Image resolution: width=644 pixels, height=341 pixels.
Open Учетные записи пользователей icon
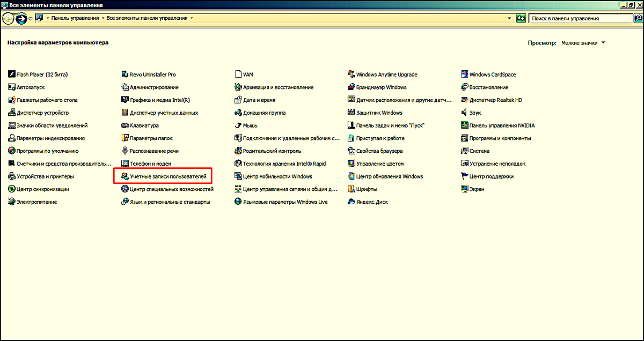125,176
